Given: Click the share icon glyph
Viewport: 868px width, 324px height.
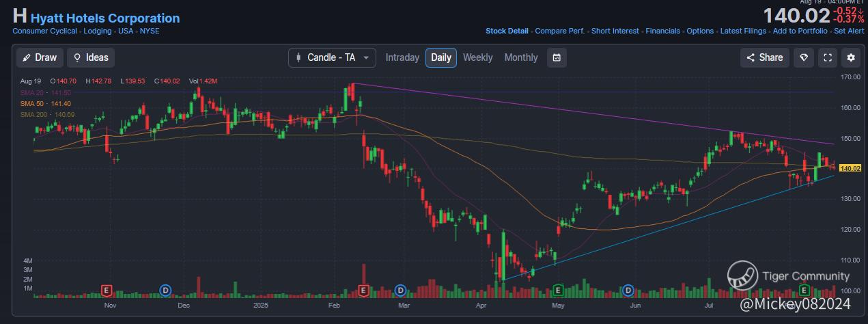Looking at the screenshot, I should coord(751,57).
